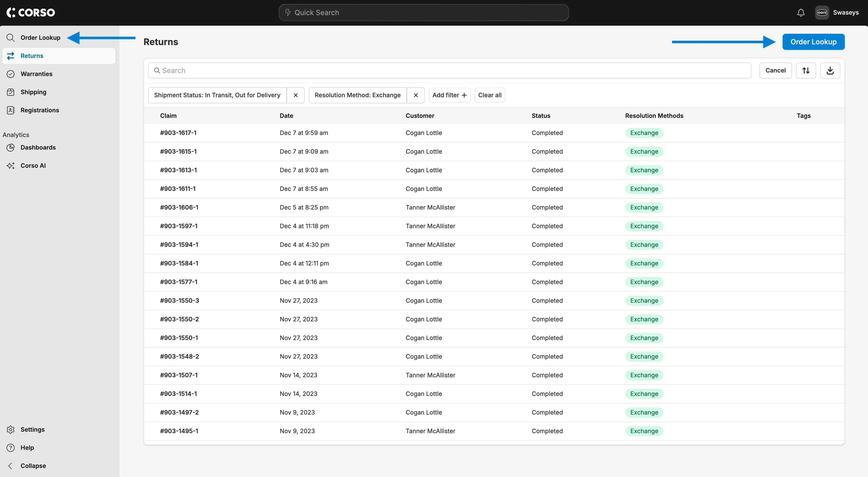868x477 pixels.
Task: Remove the Shipment Status filter
Action: tap(295, 95)
